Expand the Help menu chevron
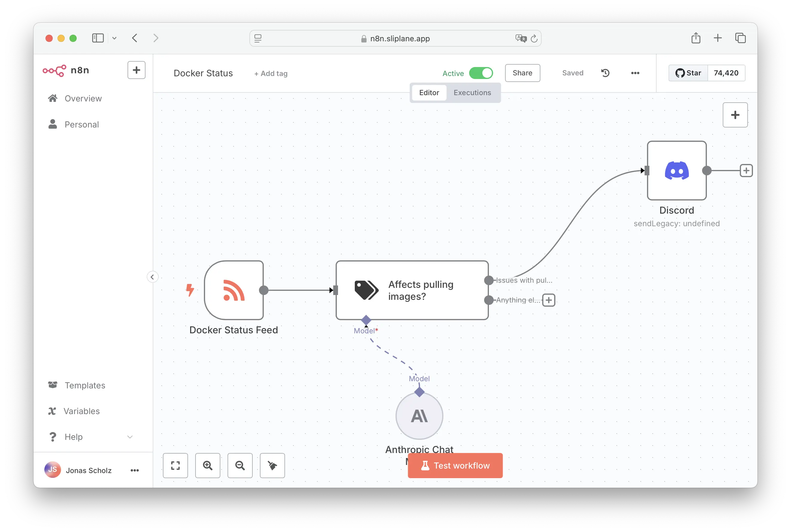Viewport: 791px width, 532px height. [130, 437]
